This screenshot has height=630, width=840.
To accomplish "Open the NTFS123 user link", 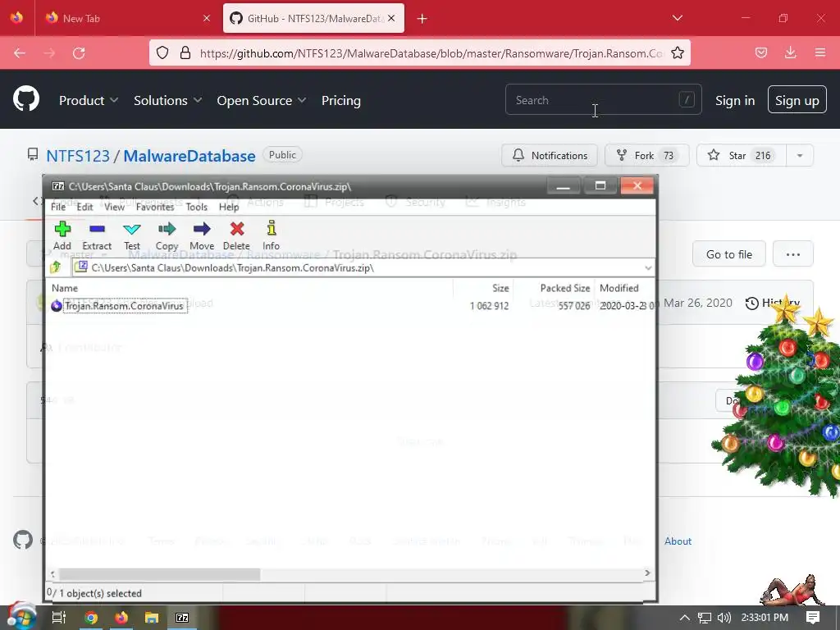I will [78, 156].
